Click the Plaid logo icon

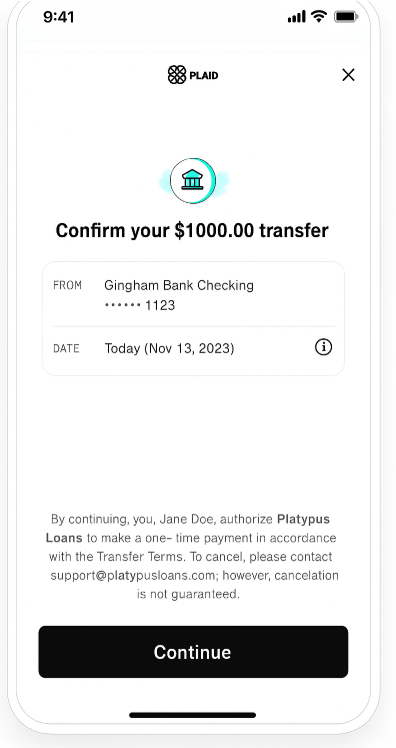click(177, 75)
